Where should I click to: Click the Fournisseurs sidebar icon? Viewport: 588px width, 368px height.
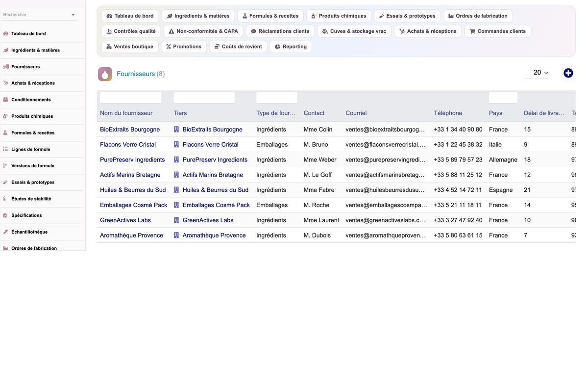pyautogui.click(x=6, y=67)
